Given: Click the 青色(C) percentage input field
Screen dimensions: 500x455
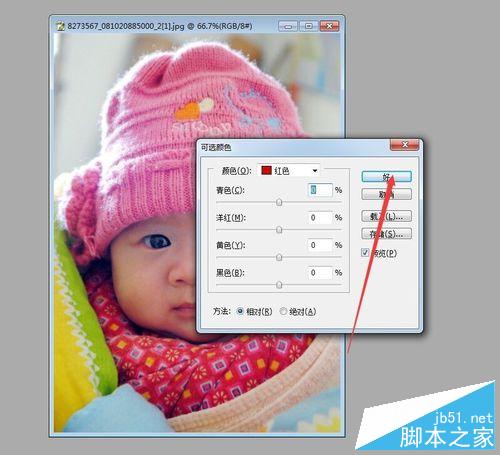Looking at the screenshot, I should [320, 190].
